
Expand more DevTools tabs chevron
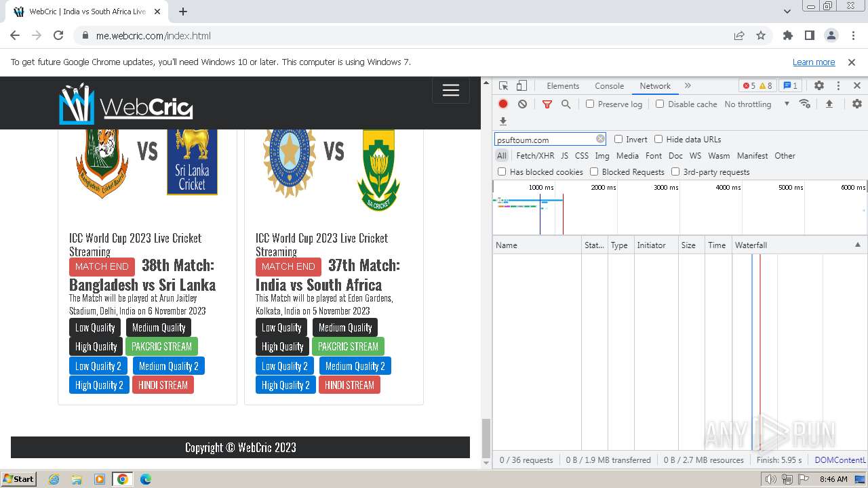click(x=688, y=86)
